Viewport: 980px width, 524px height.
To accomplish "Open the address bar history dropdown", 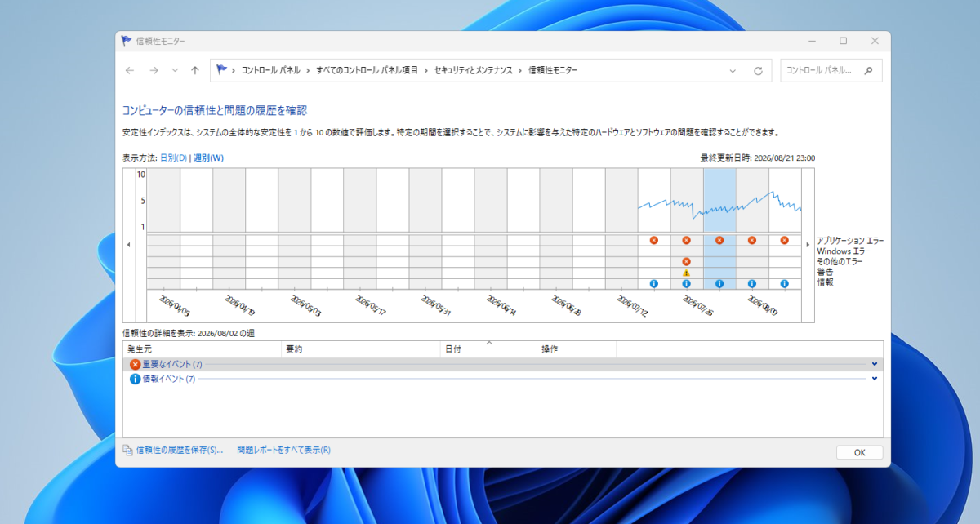I will 732,71.
